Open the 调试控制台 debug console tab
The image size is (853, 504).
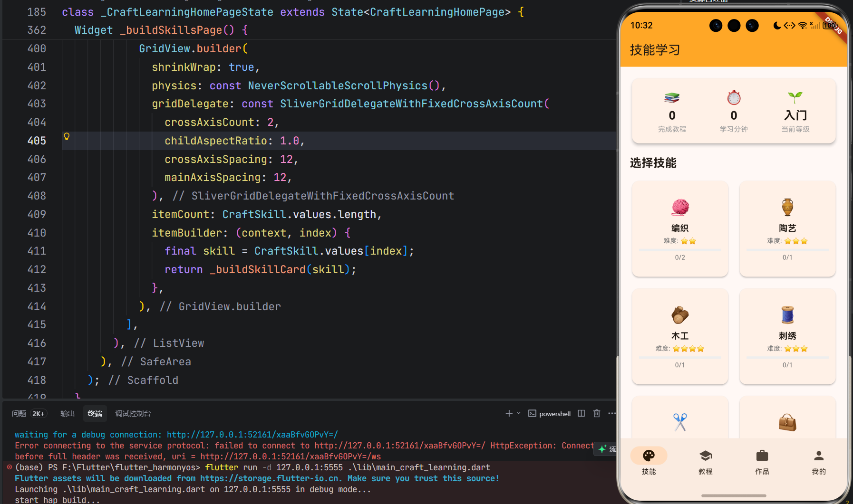tap(133, 414)
